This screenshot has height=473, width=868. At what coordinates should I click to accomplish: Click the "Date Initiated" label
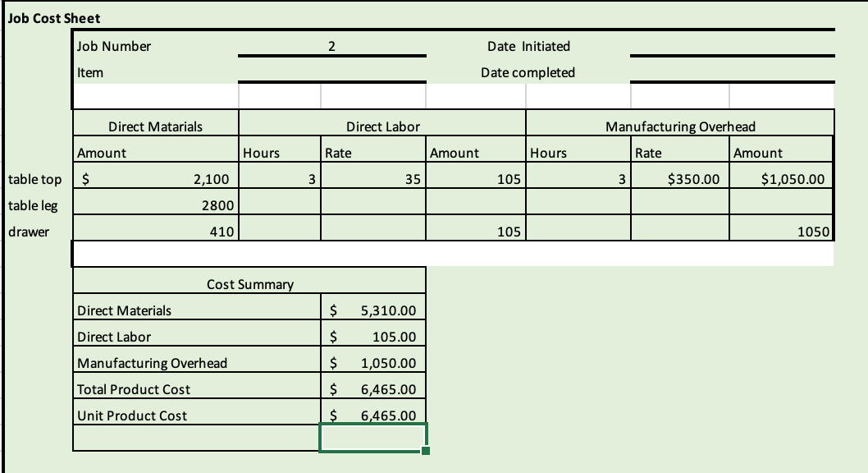528,46
